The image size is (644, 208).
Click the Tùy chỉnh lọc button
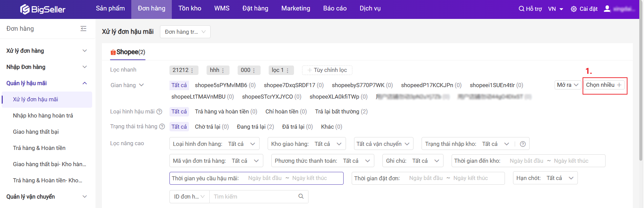pos(327,70)
